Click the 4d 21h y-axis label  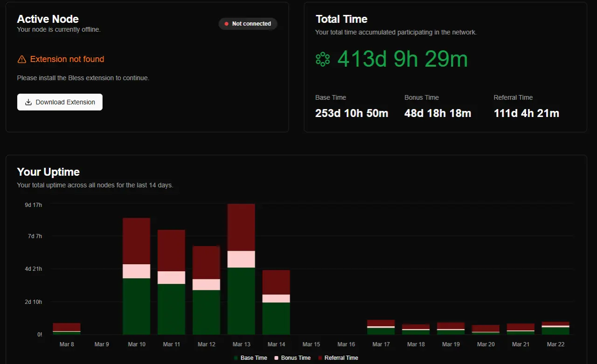coord(34,269)
